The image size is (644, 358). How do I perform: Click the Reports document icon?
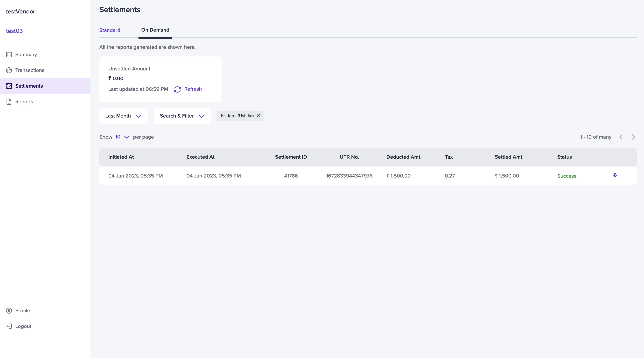(9, 102)
